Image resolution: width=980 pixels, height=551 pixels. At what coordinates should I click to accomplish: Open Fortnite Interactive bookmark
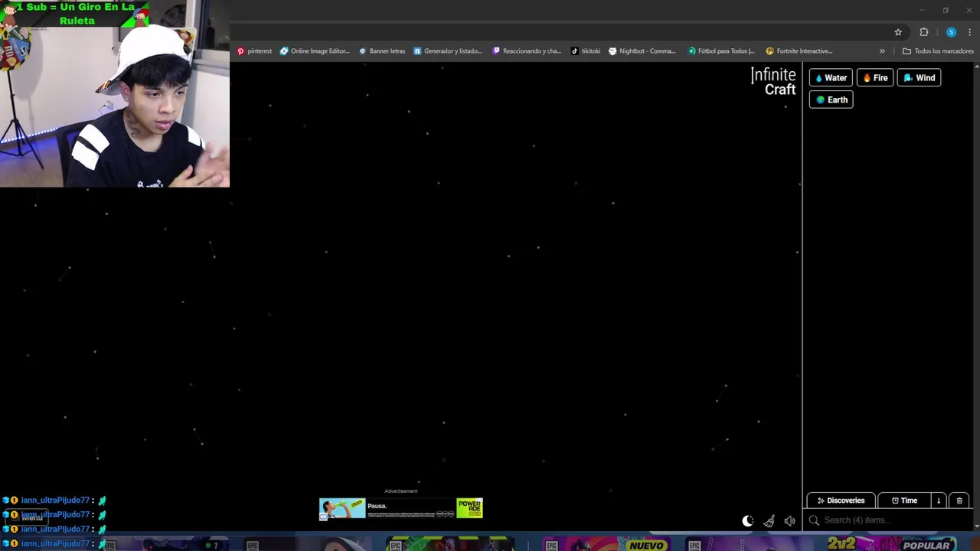pos(799,51)
